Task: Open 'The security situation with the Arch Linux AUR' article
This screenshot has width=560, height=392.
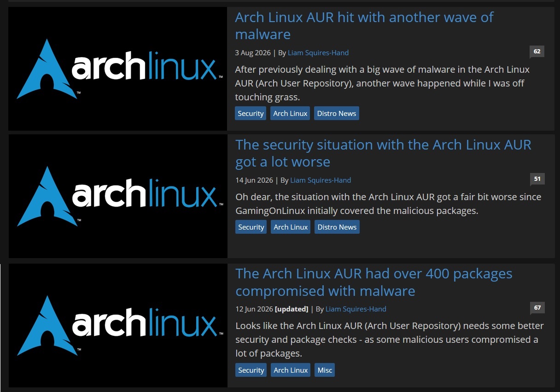Action: pyautogui.click(x=383, y=153)
